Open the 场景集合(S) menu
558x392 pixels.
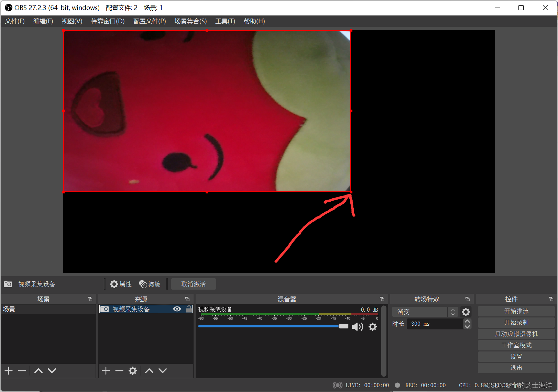click(190, 21)
